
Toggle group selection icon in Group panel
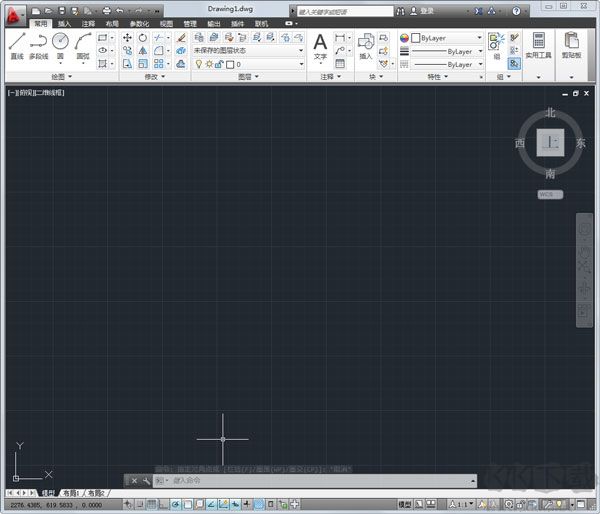click(514, 64)
